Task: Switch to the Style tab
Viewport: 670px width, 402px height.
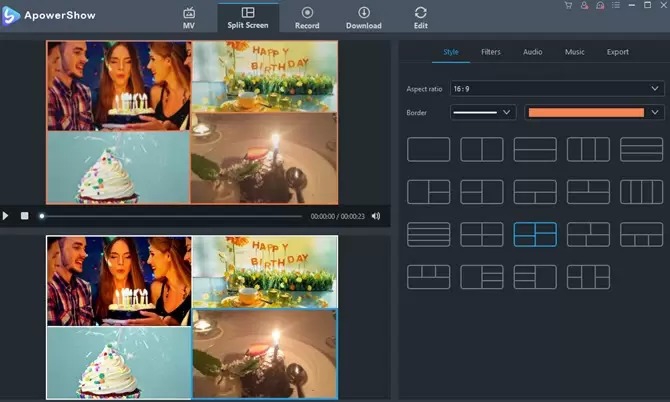Action: coord(451,52)
